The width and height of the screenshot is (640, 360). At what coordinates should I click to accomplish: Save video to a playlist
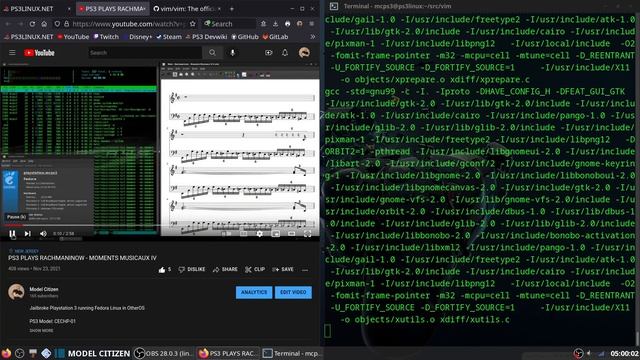[283, 269]
